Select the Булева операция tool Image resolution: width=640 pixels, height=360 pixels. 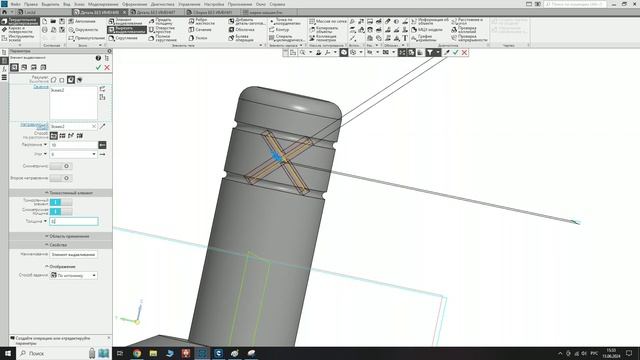(x=241, y=38)
